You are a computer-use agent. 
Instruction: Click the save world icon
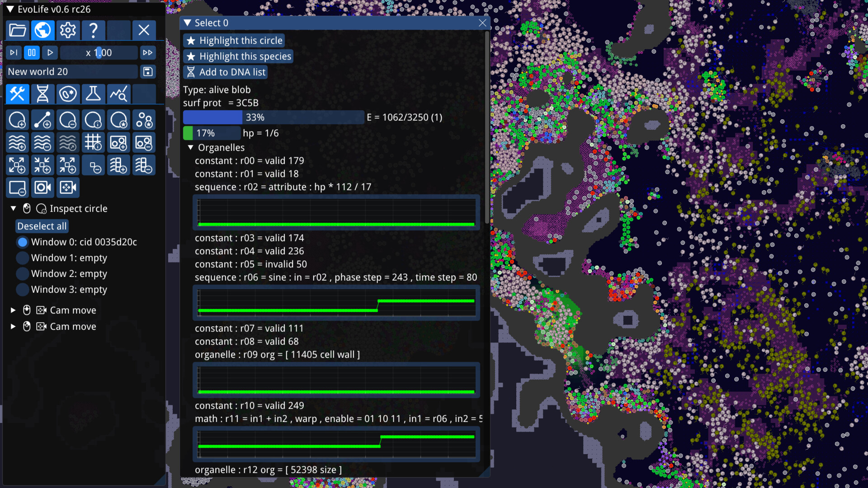click(x=148, y=71)
